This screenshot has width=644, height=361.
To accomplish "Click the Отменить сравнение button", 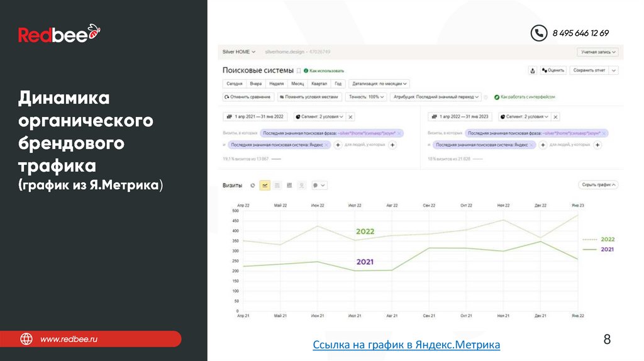I will (x=248, y=97).
